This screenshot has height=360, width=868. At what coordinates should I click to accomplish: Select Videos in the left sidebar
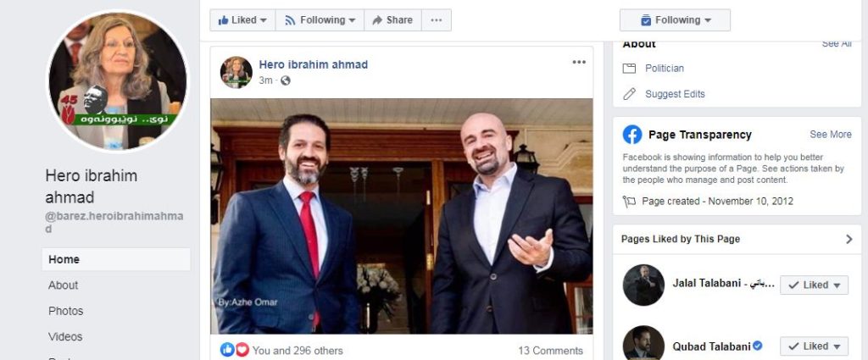pyautogui.click(x=65, y=337)
